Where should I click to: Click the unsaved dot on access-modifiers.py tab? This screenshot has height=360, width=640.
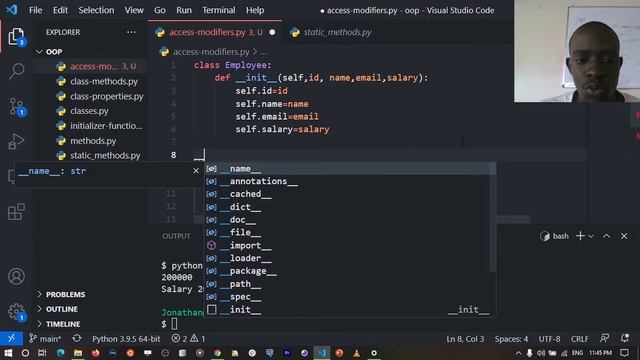pos(272,32)
